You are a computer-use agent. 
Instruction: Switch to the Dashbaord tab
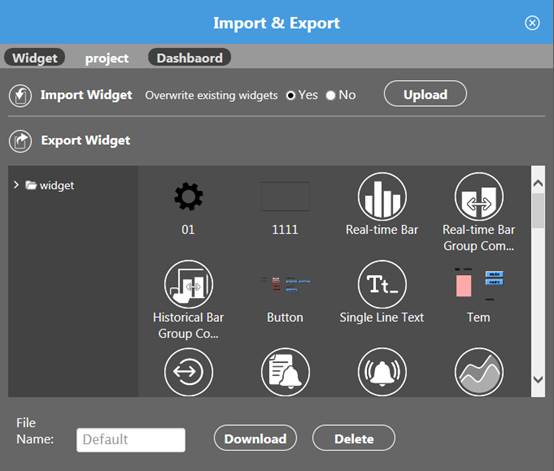[x=189, y=58]
